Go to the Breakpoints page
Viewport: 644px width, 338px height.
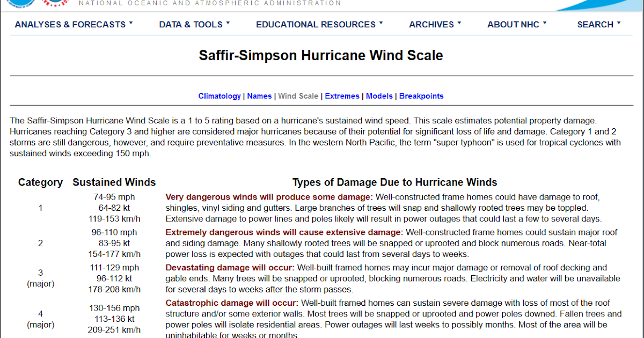[x=421, y=95]
